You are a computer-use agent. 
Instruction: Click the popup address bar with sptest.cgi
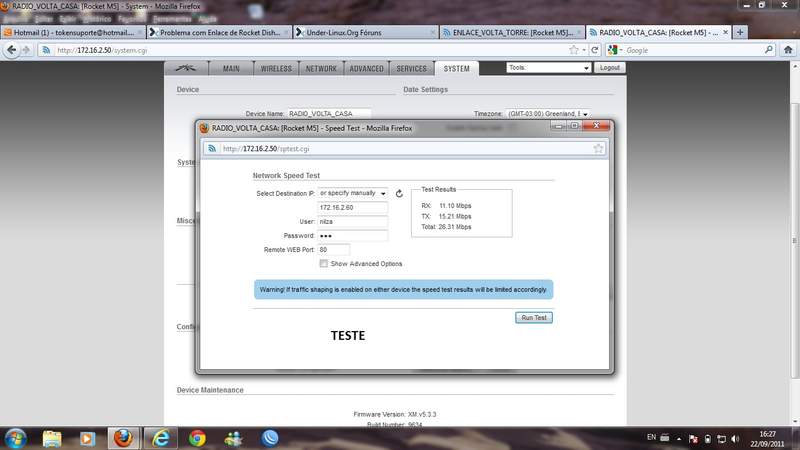pyautogui.click(x=406, y=148)
